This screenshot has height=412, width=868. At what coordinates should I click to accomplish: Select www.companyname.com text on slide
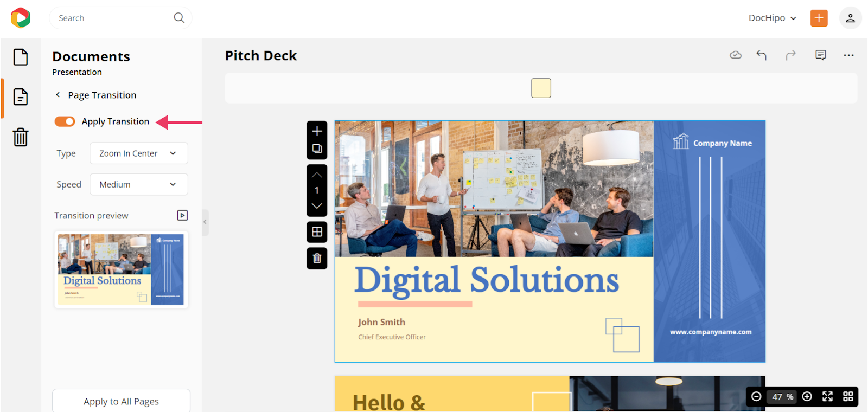click(x=711, y=332)
